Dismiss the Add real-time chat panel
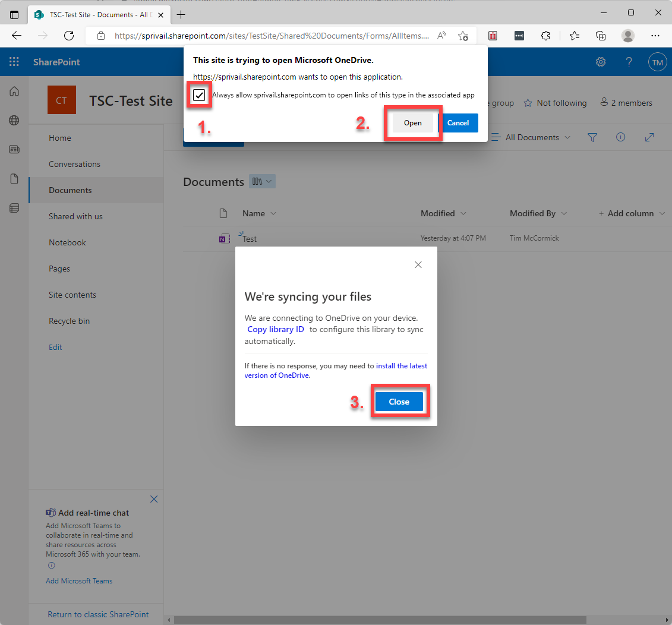The width and height of the screenshot is (672, 625). (154, 499)
